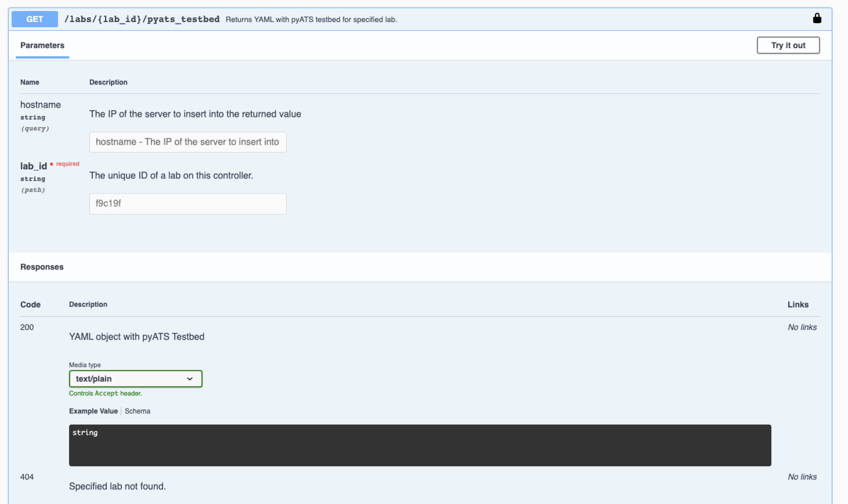Click the Specified lab not found text

pyautogui.click(x=117, y=486)
